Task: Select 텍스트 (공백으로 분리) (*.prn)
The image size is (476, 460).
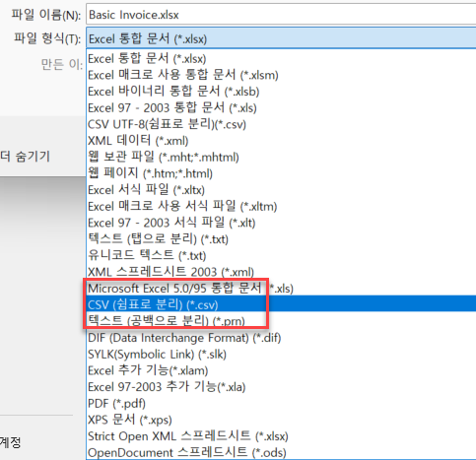Action: 281,321
